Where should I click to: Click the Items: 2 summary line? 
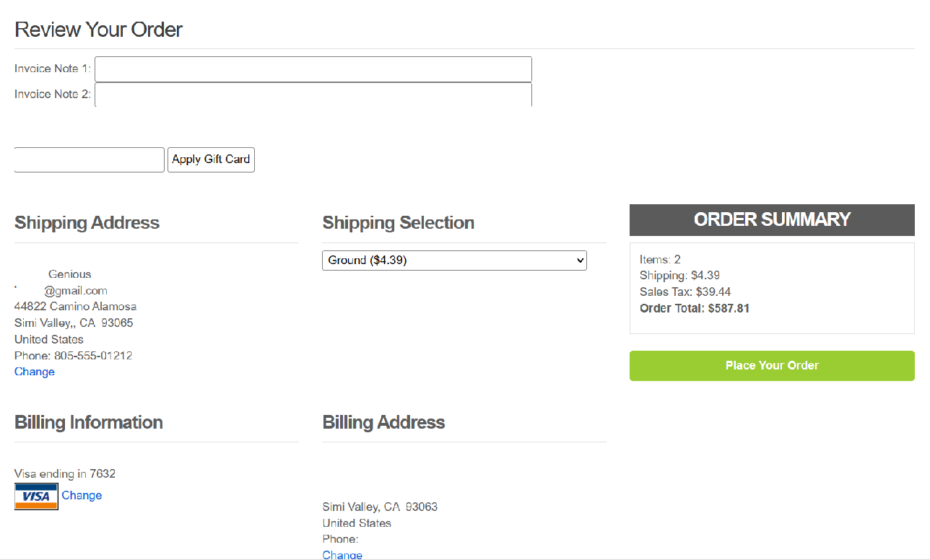(660, 260)
